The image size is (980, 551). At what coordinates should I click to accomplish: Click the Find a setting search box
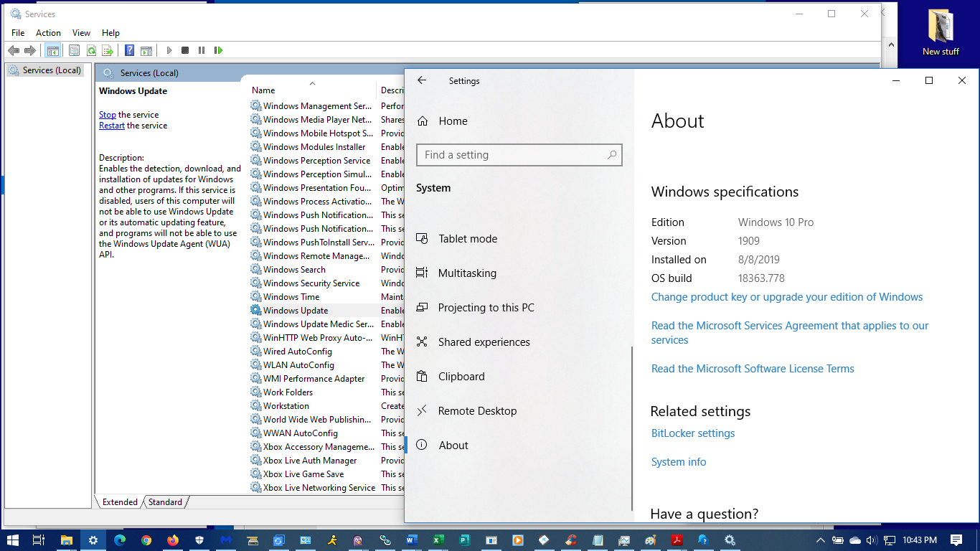pos(519,155)
